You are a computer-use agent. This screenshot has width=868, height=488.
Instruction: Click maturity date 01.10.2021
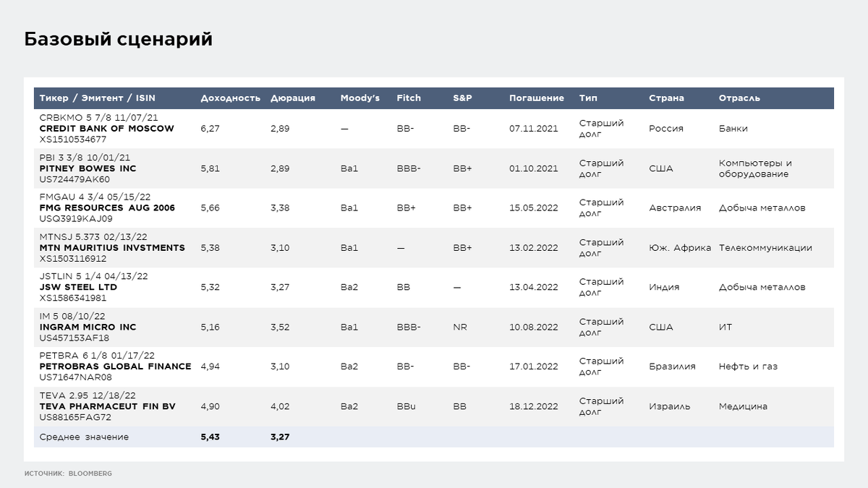point(534,168)
